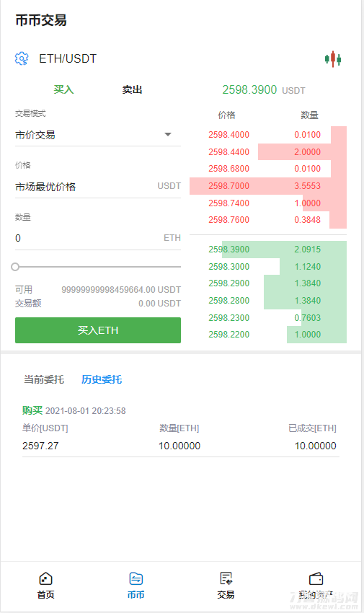Image resolution: width=364 pixels, height=613 pixels.
Task: Show the 当前委托 current orders tab
Action: point(44,379)
